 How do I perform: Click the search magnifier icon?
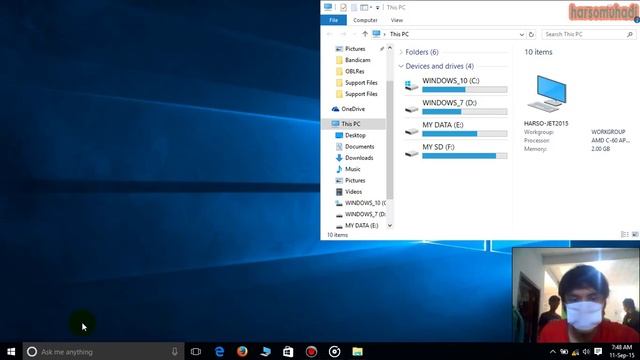[x=630, y=35]
